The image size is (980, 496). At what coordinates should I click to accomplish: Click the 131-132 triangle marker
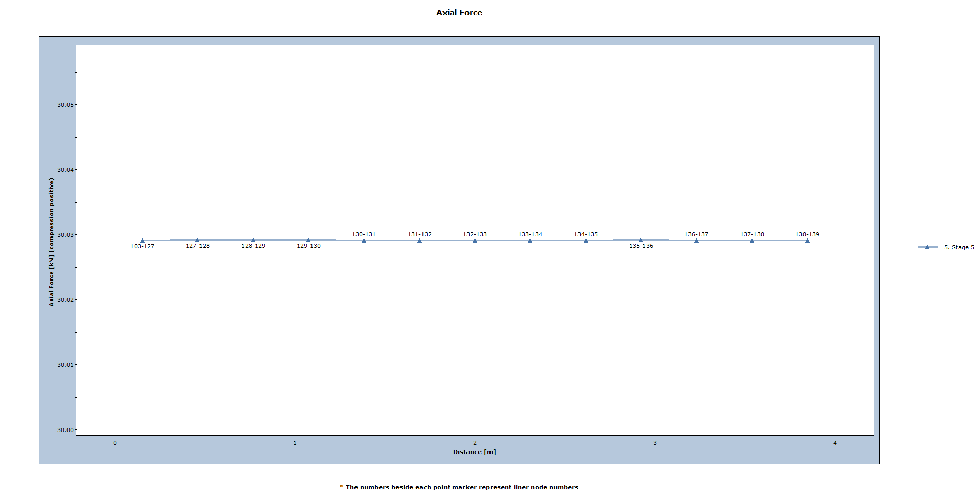pyautogui.click(x=419, y=240)
